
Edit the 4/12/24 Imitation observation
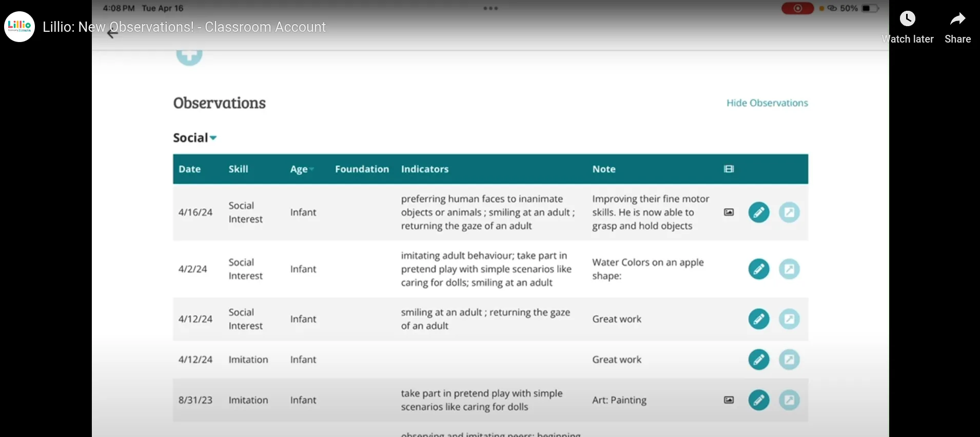click(x=759, y=360)
